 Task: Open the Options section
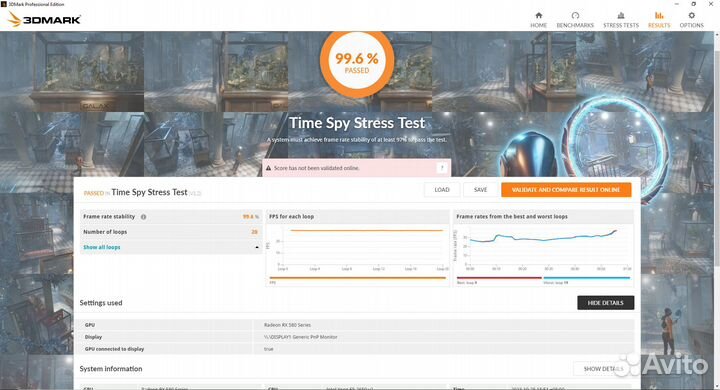pos(691,20)
